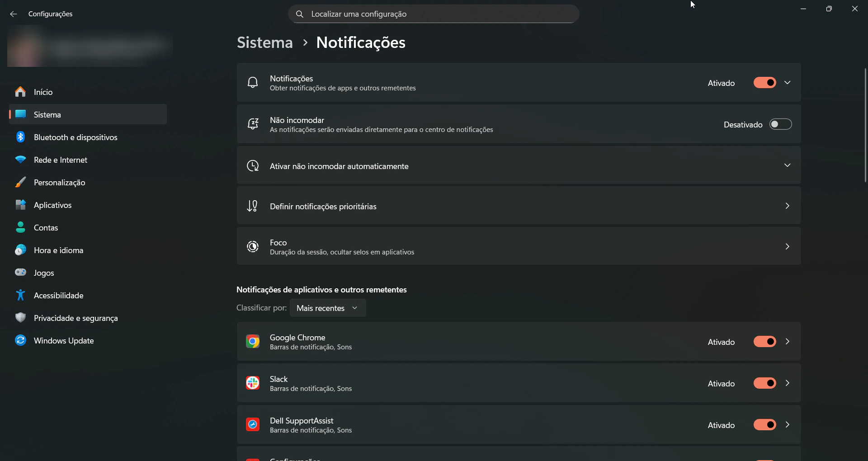Click the Slack app icon

pyautogui.click(x=253, y=383)
